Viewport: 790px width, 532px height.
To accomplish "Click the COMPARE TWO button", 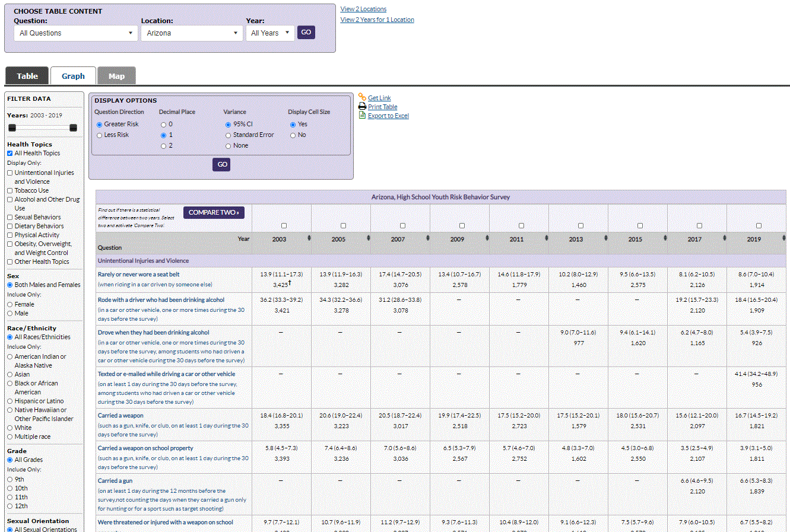I will tap(214, 212).
